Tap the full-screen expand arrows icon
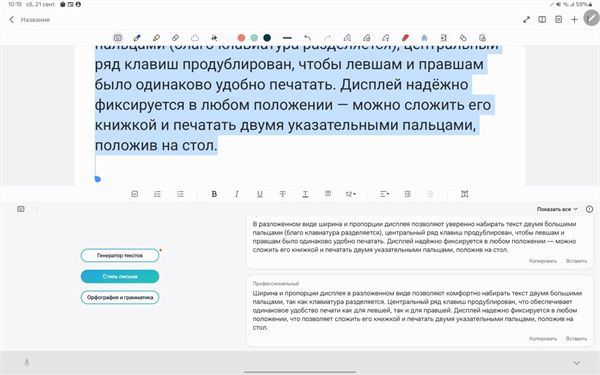600x375 pixels. [x=527, y=20]
